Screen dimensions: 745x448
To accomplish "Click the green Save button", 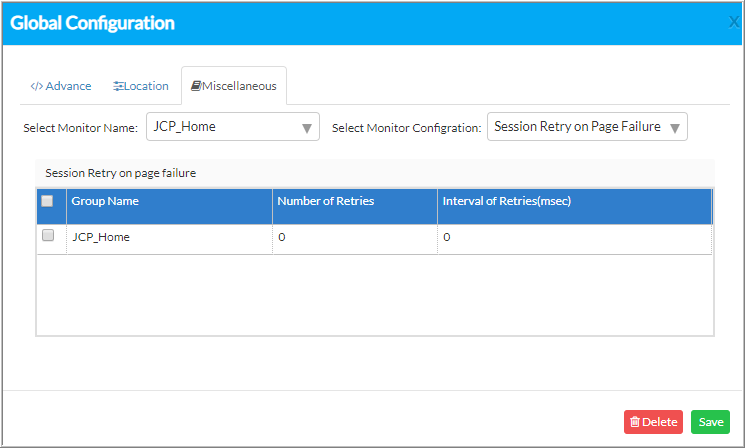I will coord(710,422).
